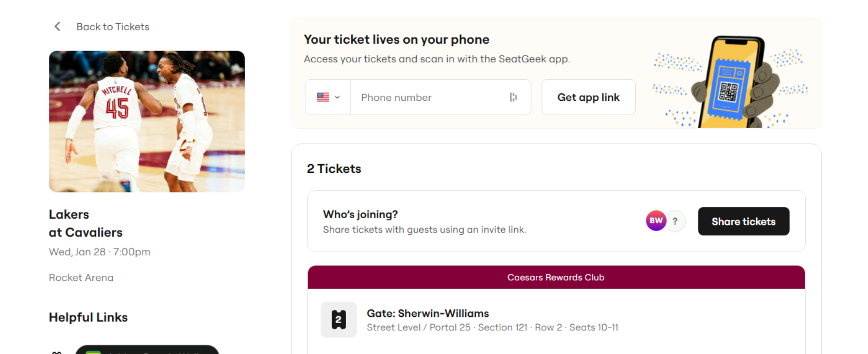868x354 pixels.
Task: Go to the Back to Tickets link
Action: [x=113, y=27]
